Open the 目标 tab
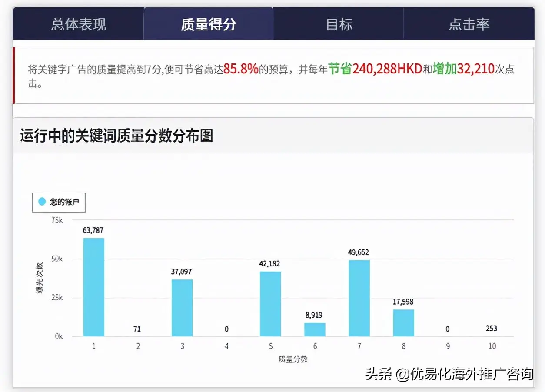545x392 pixels. tap(339, 24)
